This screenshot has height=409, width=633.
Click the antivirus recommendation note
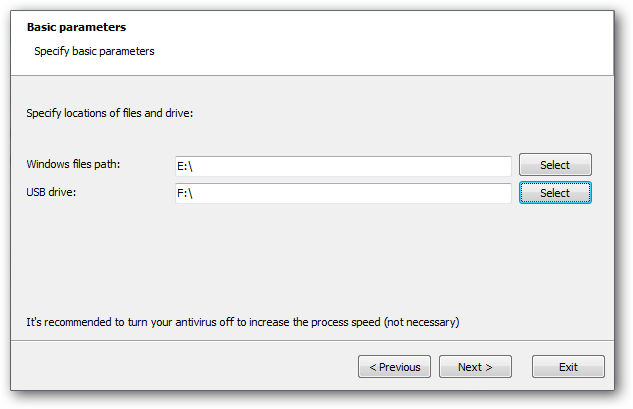pos(242,322)
